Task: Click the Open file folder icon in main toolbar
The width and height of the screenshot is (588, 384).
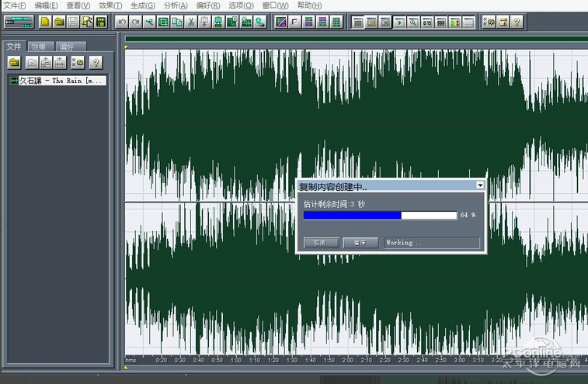Action: pos(59,22)
